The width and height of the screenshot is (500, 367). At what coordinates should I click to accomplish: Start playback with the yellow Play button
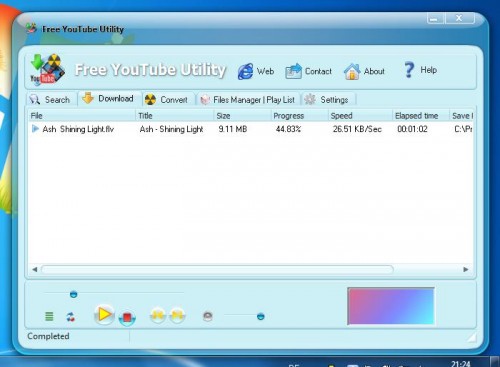[104, 314]
